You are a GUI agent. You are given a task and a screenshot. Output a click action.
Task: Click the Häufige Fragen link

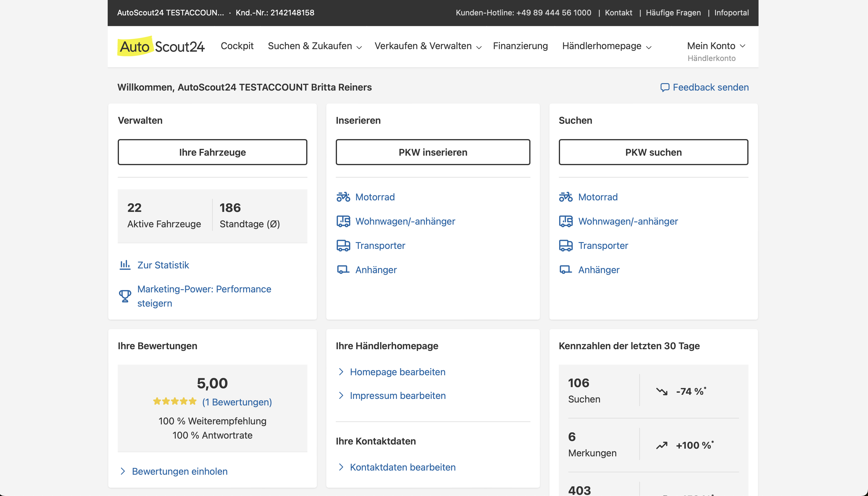(673, 13)
